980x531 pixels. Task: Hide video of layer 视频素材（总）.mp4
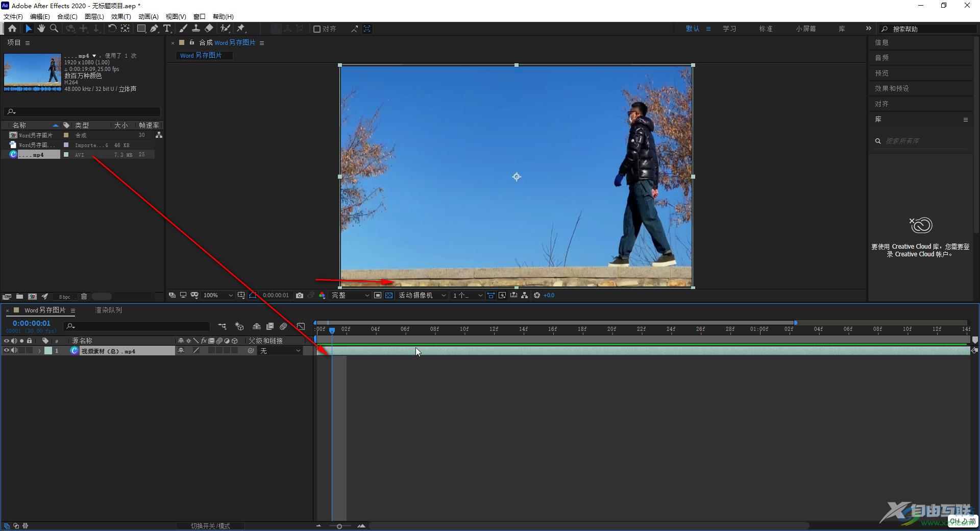click(x=7, y=351)
